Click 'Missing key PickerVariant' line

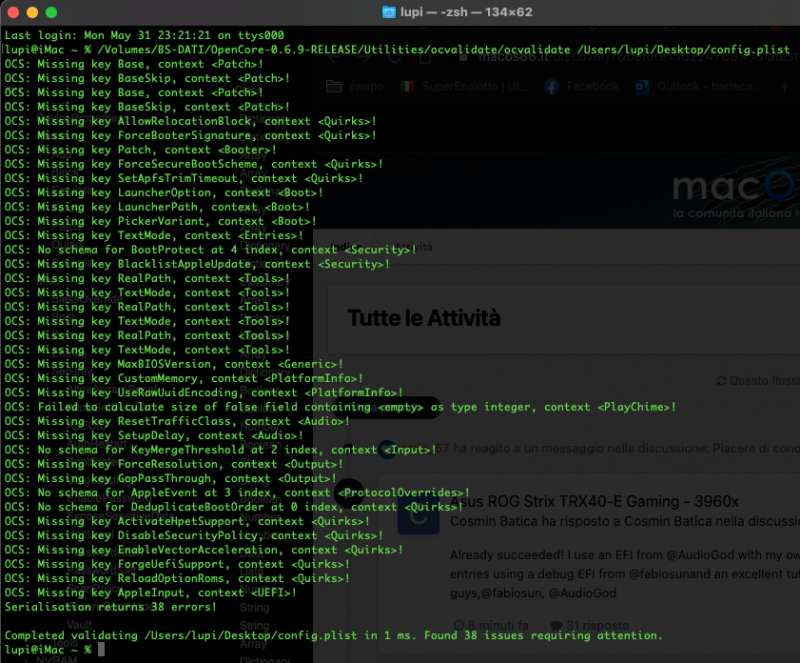point(160,221)
